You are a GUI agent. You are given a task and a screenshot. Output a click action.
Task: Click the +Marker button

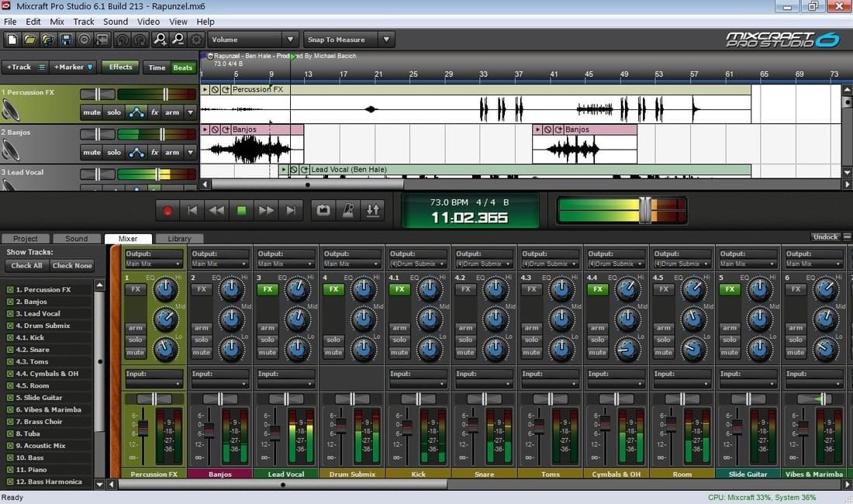[x=73, y=67]
